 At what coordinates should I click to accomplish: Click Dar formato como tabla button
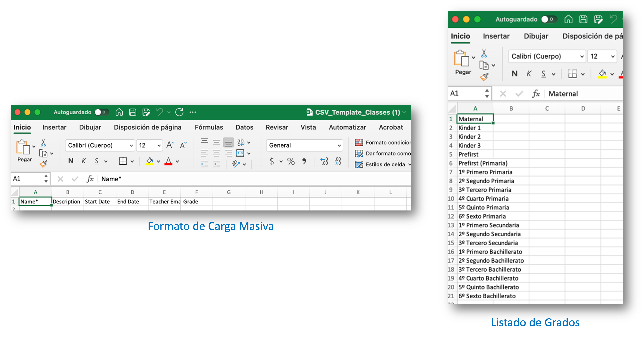(383, 153)
